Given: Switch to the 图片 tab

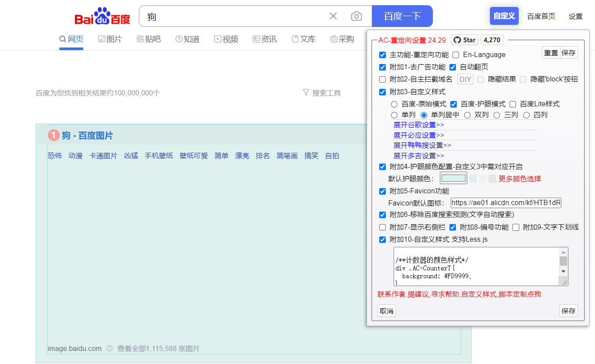Looking at the screenshot, I should pyautogui.click(x=109, y=39).
